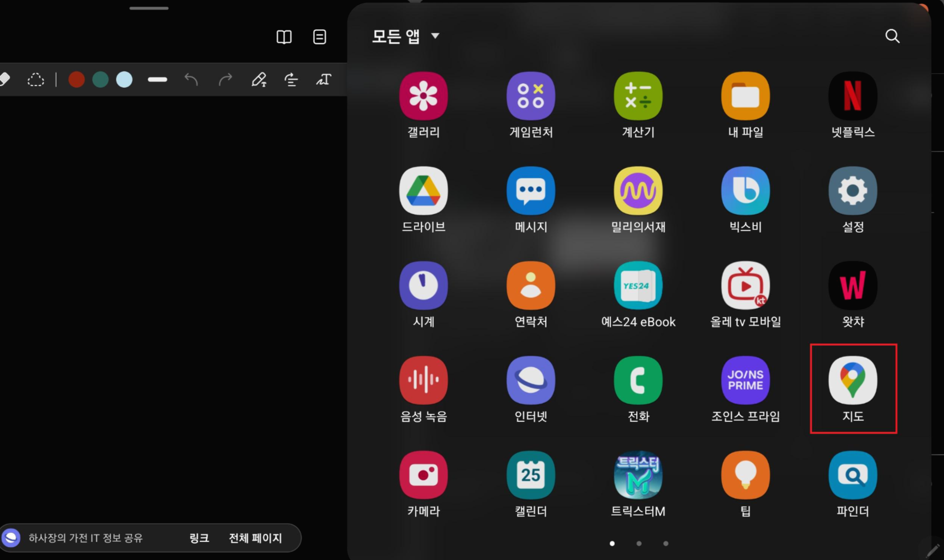The height and width of the screenshot is (560, 944).
Task: Tap the top handle bar of the note
Action: pyautogui.click(x=149, y=8)
